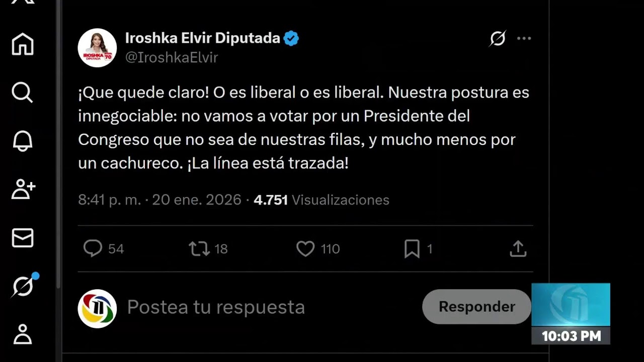Bookmark the Iroshka Elvir post
This screenshot has height=362, width=644.
[412, 249]
